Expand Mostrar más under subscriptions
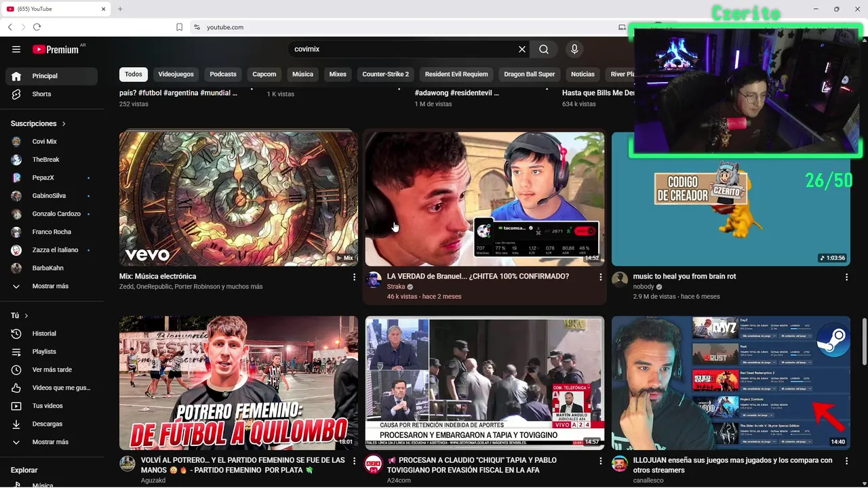This screenshot has height=488, width=868. click(x=52, y=286)
